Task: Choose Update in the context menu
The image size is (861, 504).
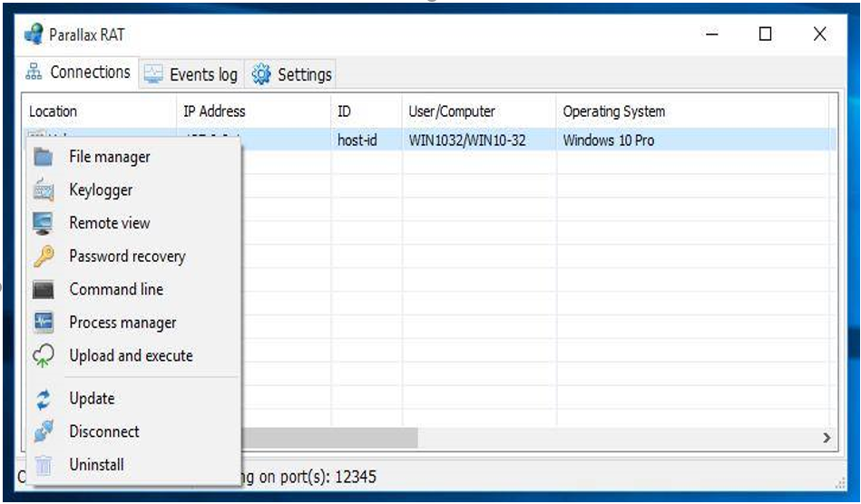Action: tap(134, 399)
